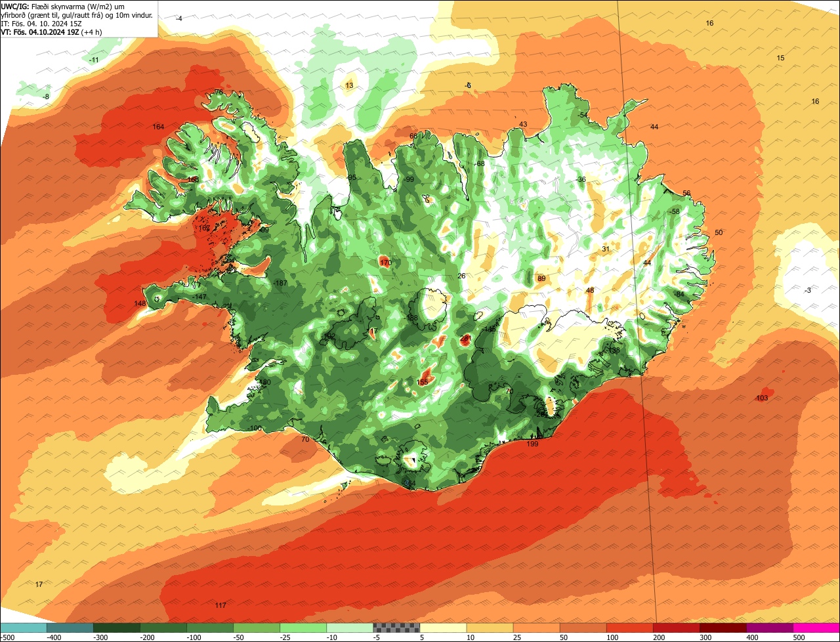Click the map value 170
Screen dimensions: 840x642
pyautogui.click(x=385, y=263)
